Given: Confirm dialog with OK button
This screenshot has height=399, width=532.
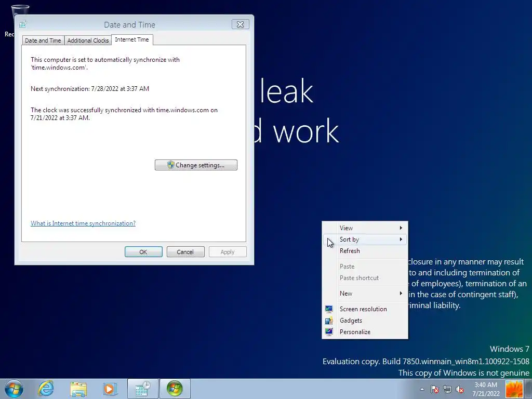Looking at the screenshot, I should click(x=143, y=252).
